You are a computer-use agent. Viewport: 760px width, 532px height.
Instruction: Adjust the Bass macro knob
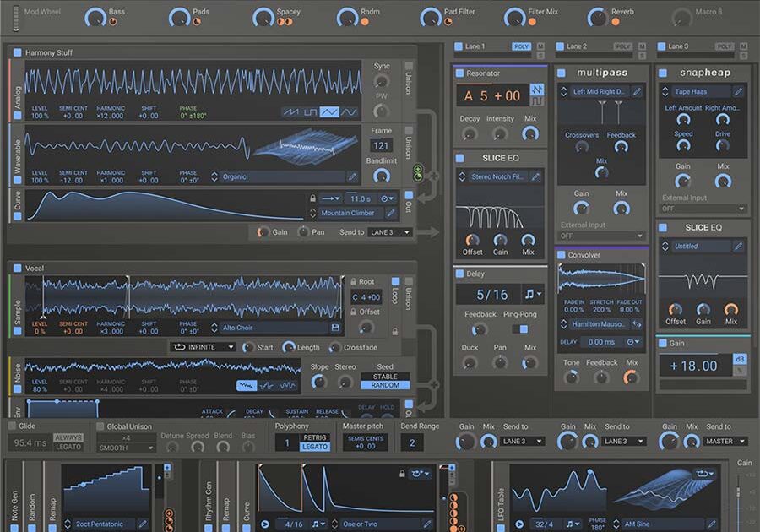95,18
